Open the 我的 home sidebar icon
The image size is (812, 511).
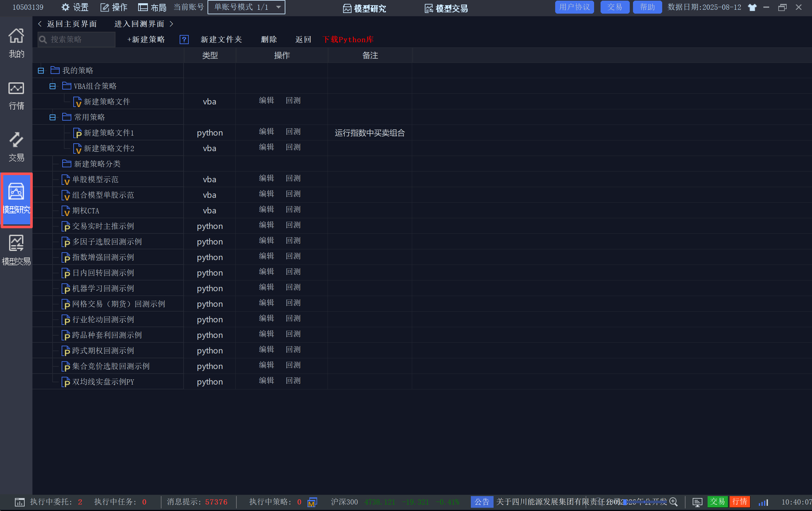[16, 43]
